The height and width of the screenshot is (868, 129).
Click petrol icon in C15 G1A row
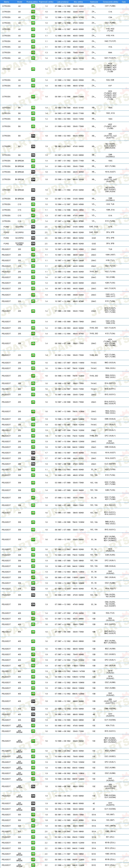(33, 216)
